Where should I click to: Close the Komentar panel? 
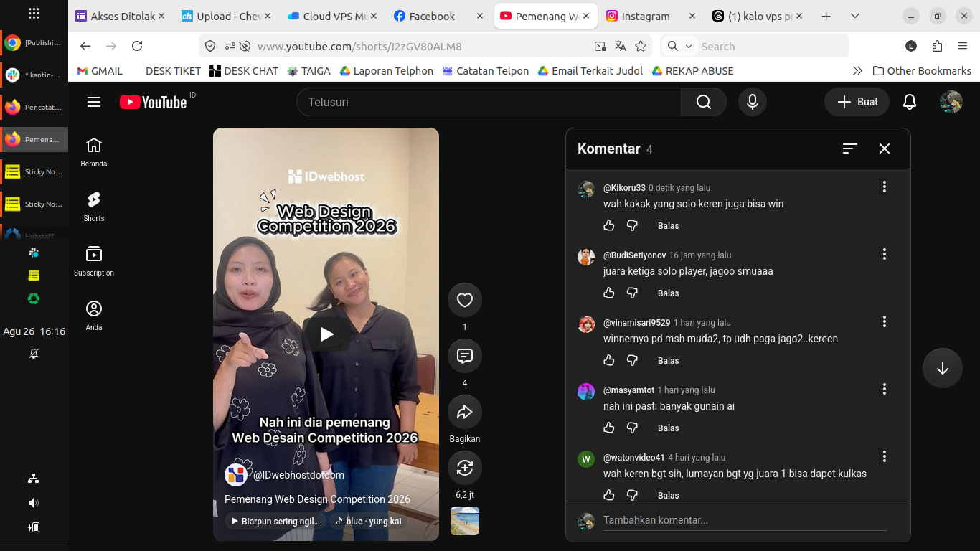tap(885, 149)
